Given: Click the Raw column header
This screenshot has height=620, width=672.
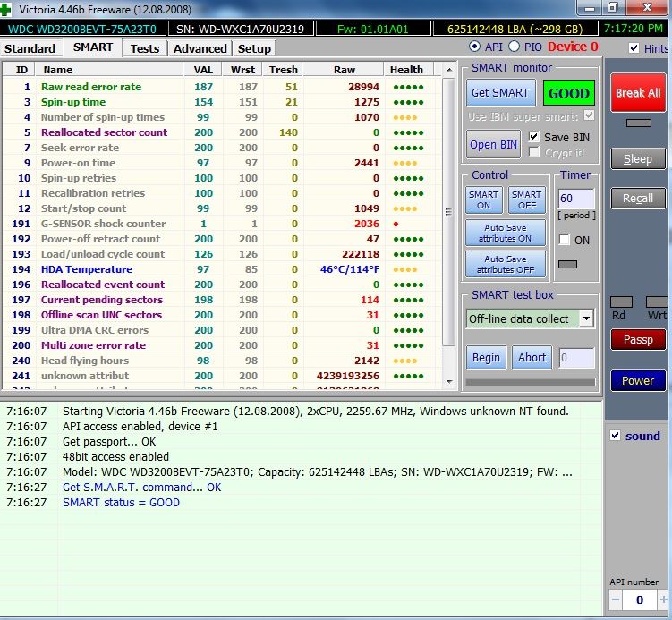Looking at the screenshot, I should coord(345,70).
